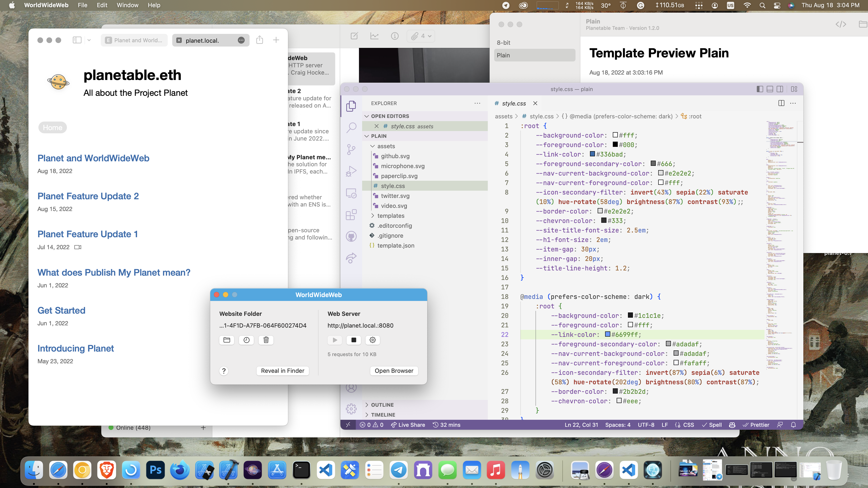Click the notifications bell in the status bar
The image size is (868, 488).
point(794,425)
